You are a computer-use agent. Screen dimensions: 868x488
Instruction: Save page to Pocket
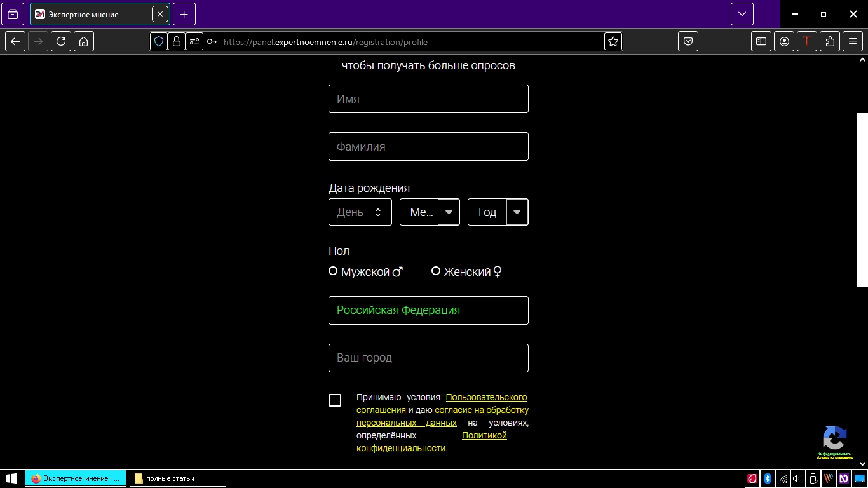coord(688,42)
